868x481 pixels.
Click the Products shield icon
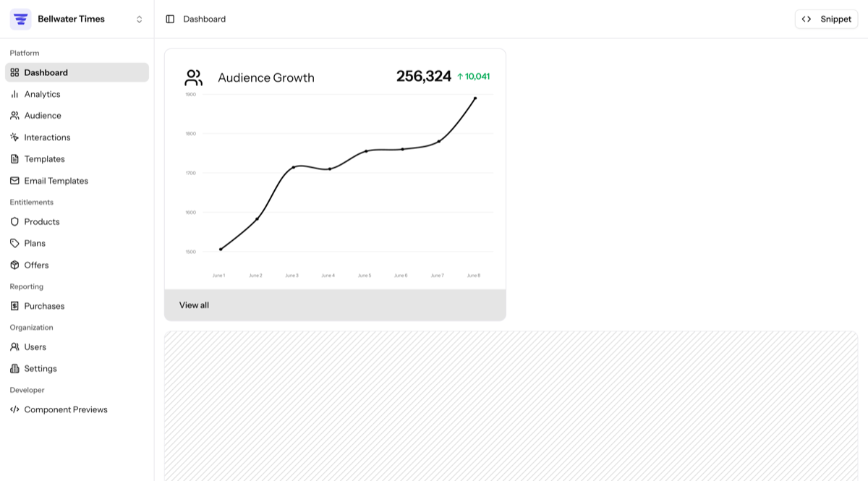click(14, 222)
